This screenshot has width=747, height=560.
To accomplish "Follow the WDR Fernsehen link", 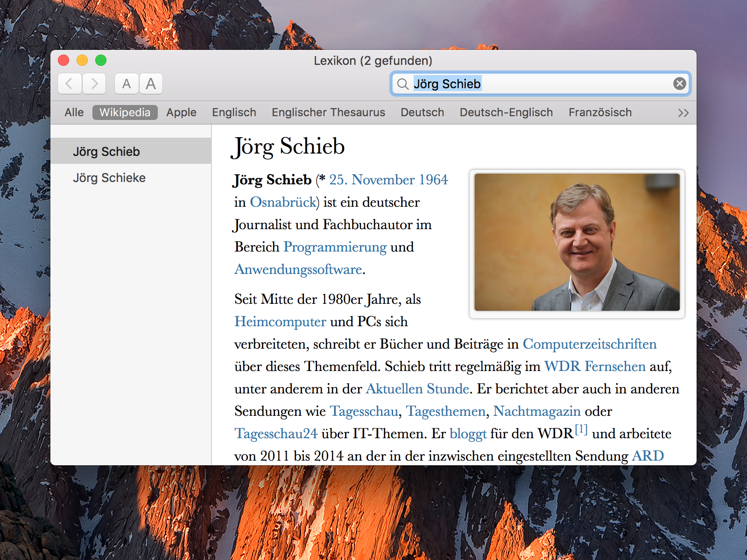I will (x=595, y=366).
